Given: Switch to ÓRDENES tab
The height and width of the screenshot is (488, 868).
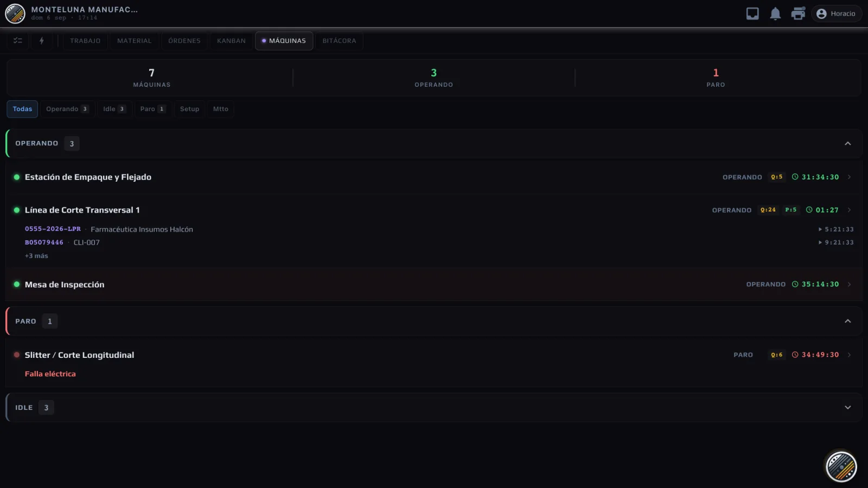Looking at the screenshot, I should 184,41.
